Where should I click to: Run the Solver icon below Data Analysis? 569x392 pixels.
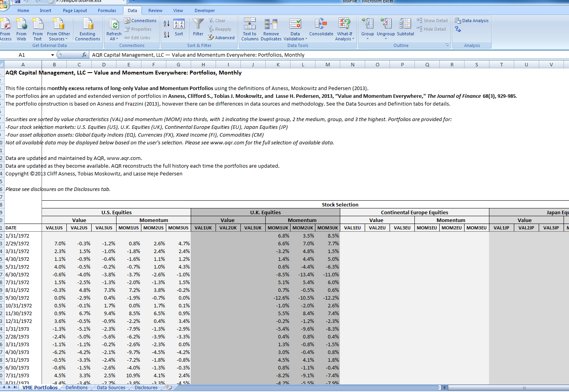tap(458, 29)
